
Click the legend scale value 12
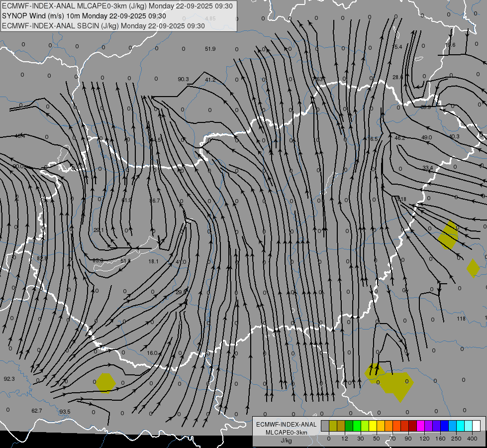344,439
